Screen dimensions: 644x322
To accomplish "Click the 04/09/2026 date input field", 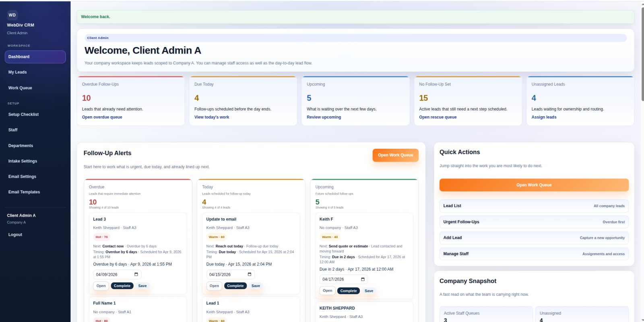I will point(113,275).
